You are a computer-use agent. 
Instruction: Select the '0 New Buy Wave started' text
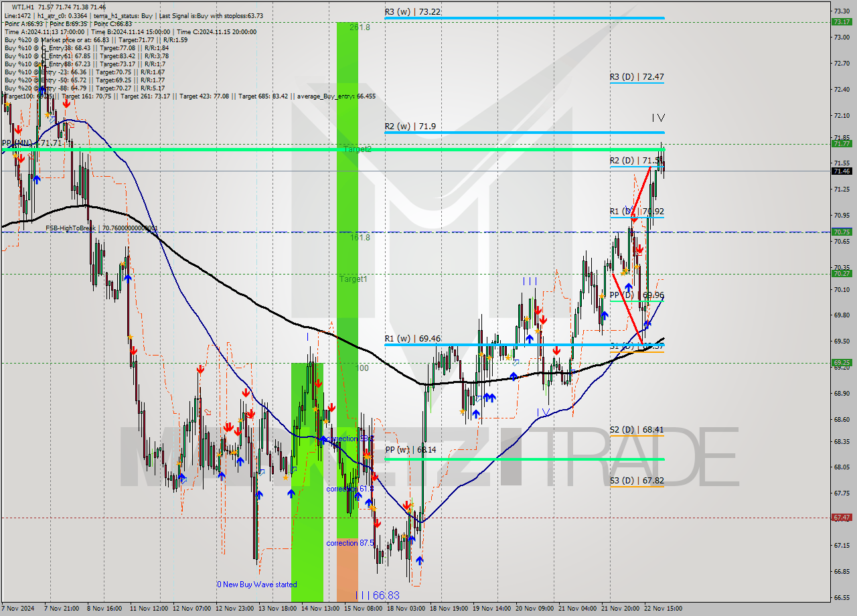pos(256,585)
